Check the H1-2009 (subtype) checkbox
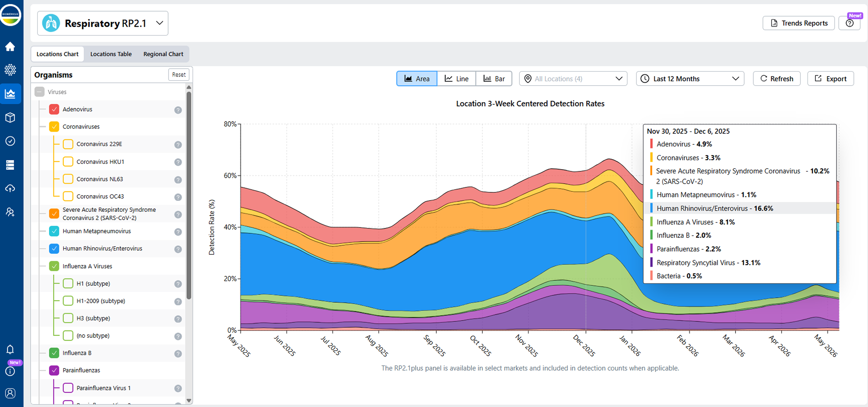 68,301
